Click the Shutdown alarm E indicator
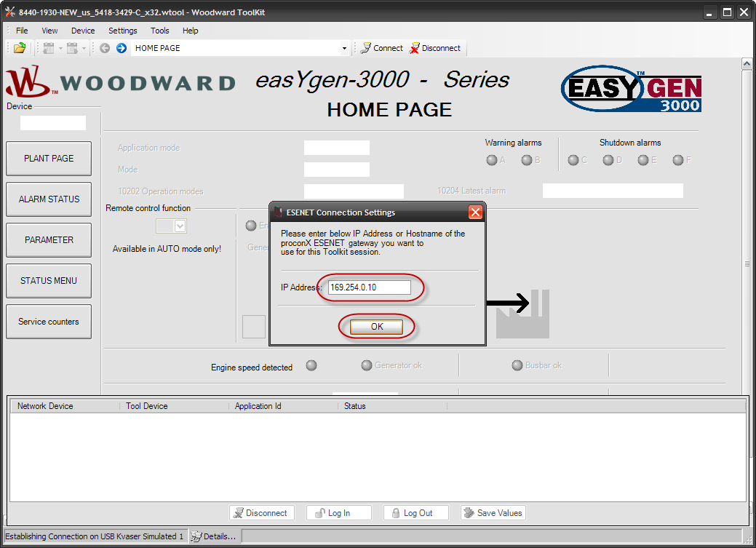This screenshot has height=548, width=756. coord(643,160)
